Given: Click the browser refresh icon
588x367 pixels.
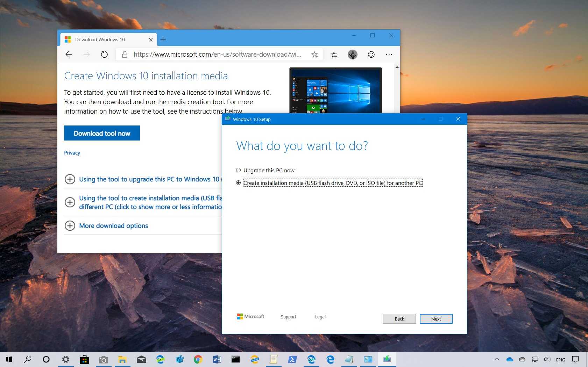Looking at the screenshot, I should point(104,55).
